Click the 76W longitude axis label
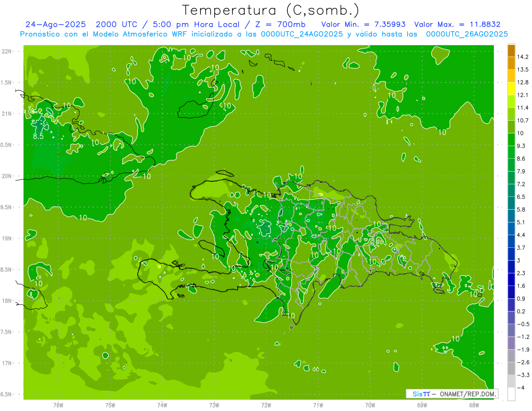 pos(58,405)
